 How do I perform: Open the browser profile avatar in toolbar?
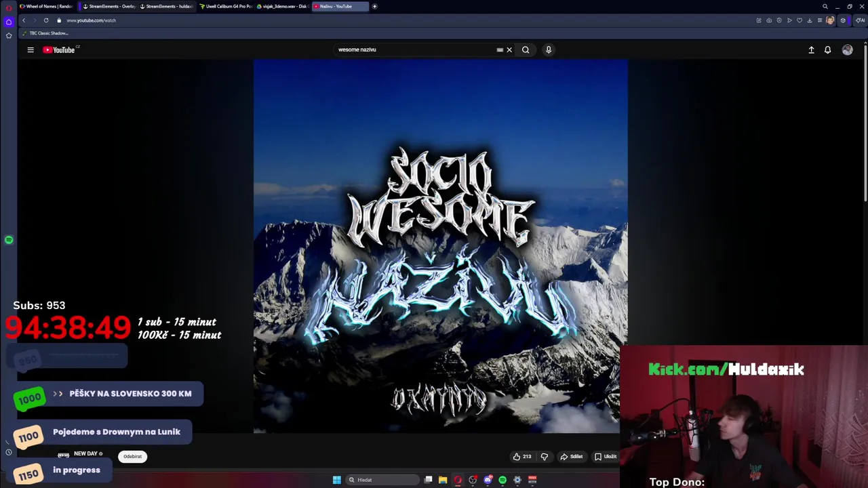[x=830, y=20]
